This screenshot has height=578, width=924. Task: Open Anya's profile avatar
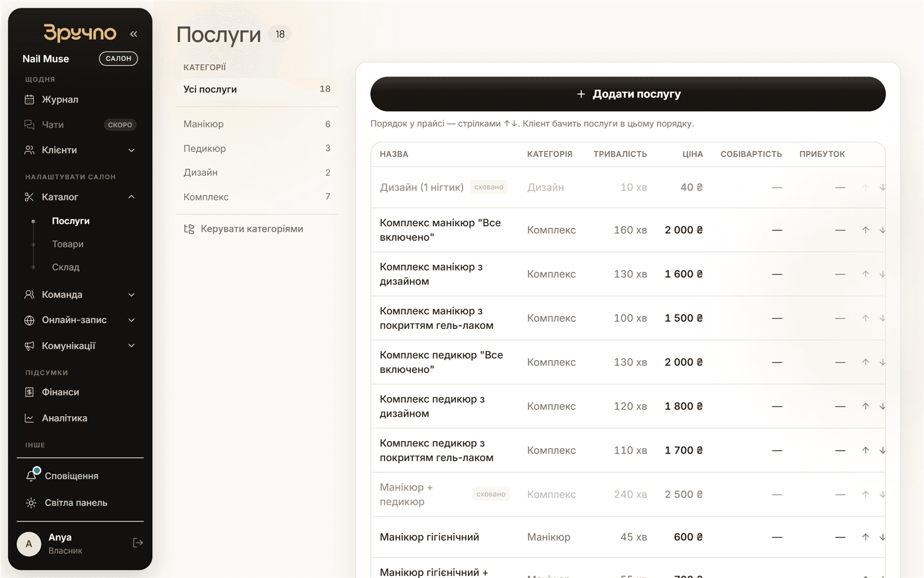pyautogui.click(x=29, y=544)
